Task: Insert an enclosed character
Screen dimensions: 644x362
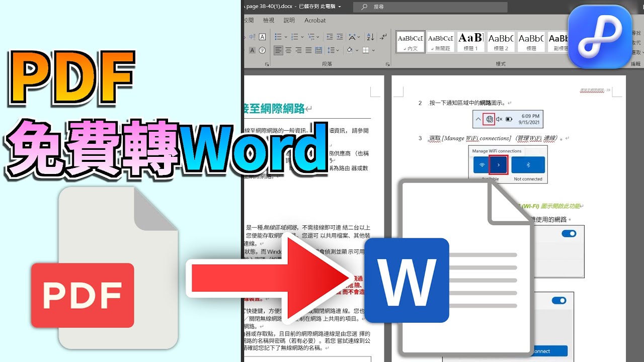Action: click(262, 50)
